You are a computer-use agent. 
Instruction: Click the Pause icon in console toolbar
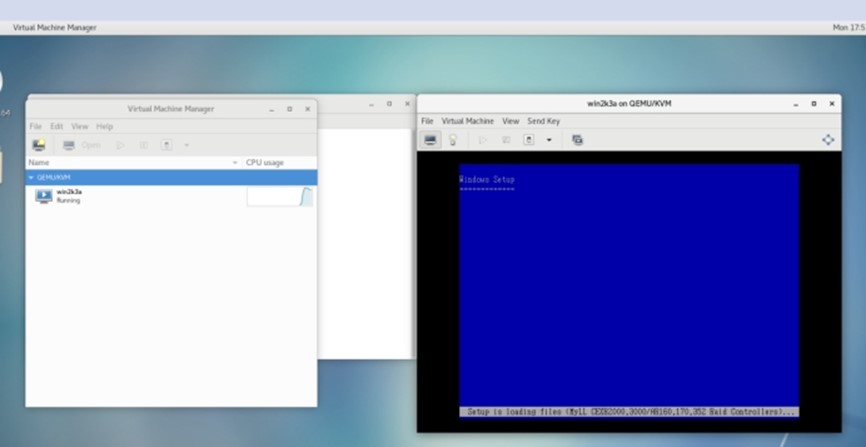click(x=506, y=140)
